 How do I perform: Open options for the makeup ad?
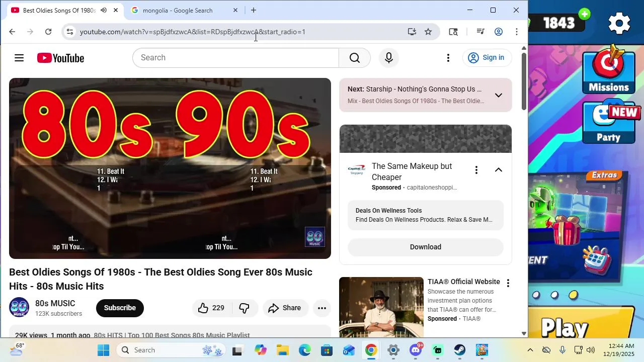coord(476,170)
